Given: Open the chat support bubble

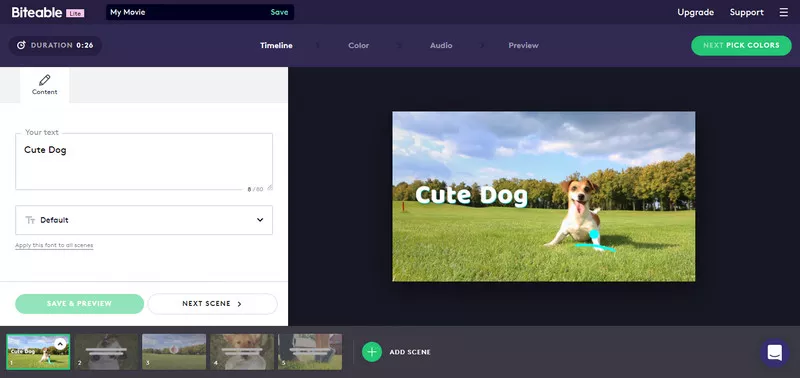Looking at the screenshot, I should coord(774,352).
